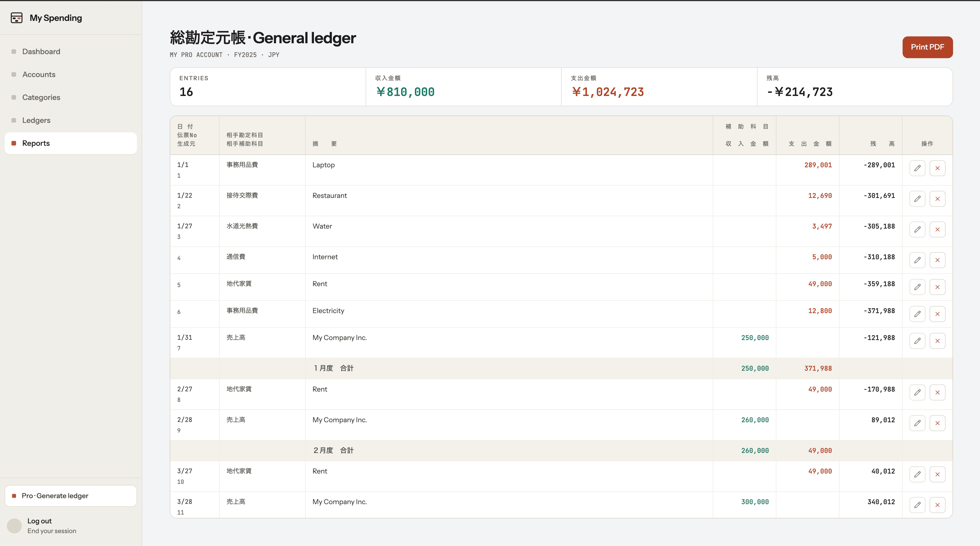Click the ¥810,000 income total
This screenshot has height=546, width=980.
coord(405,92)
